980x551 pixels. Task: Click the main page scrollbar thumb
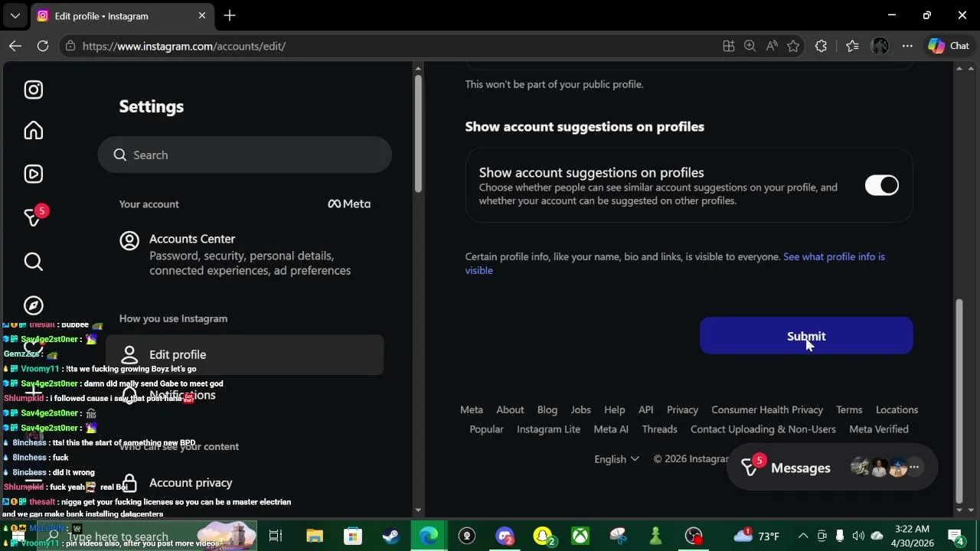coord(959,402)
